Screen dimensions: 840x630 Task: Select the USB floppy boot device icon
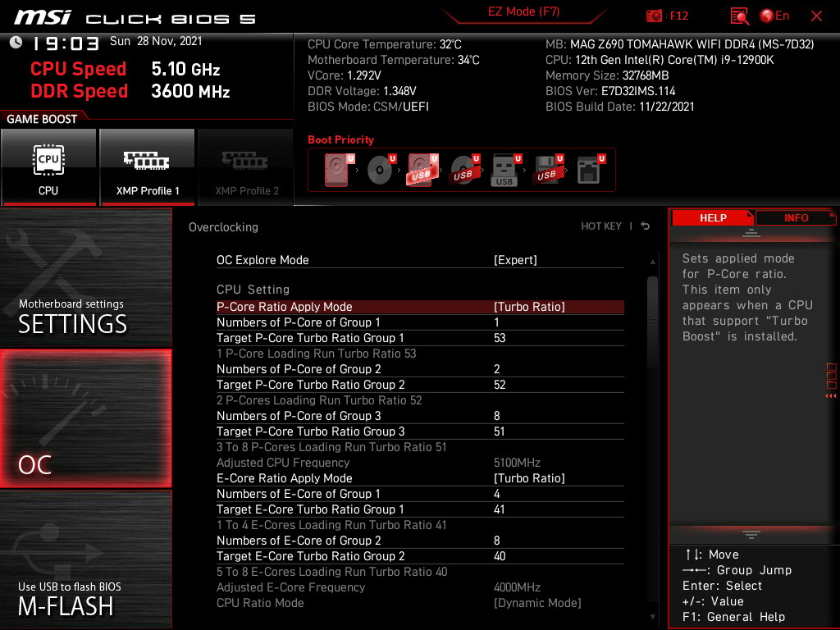pos(548,170)
